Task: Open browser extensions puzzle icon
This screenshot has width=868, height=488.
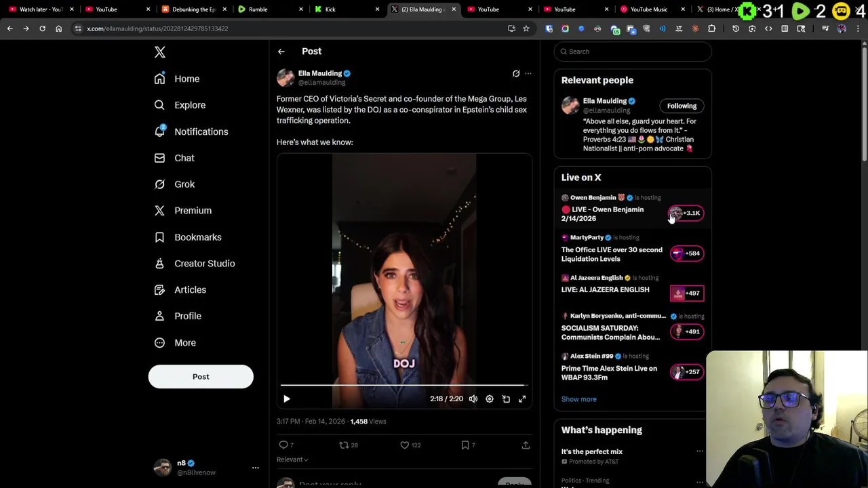Action: click(711, 28)
